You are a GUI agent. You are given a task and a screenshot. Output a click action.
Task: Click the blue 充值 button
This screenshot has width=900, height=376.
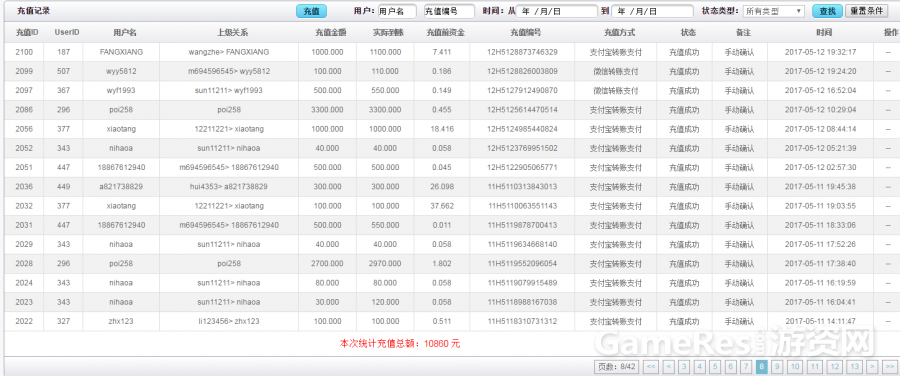tap(311, 11)
